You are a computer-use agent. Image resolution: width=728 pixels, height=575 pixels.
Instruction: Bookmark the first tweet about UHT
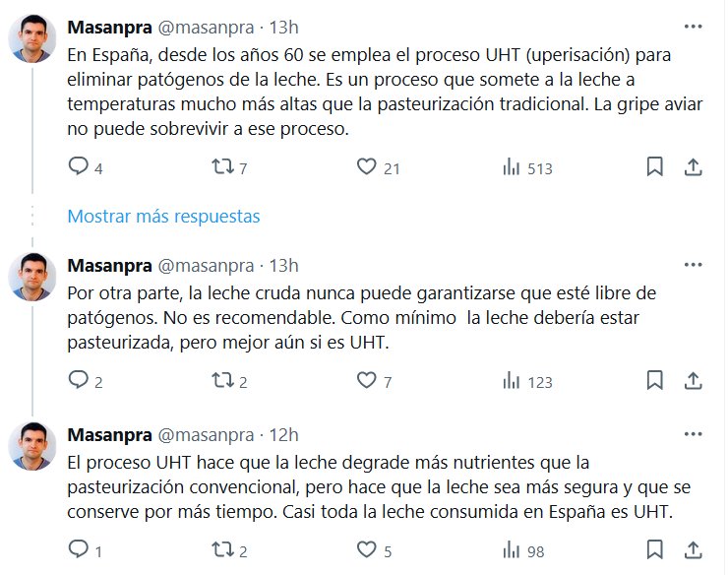654,167
